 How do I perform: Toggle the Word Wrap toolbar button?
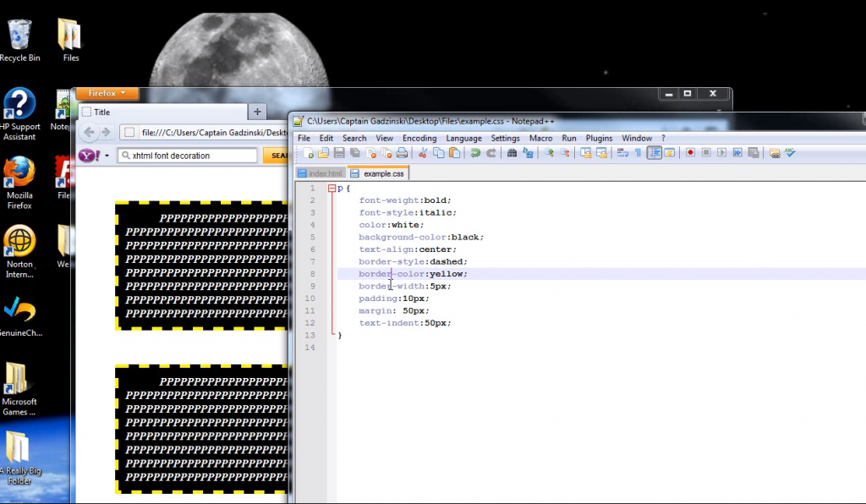pyautogui.click(x=622, y=153)
